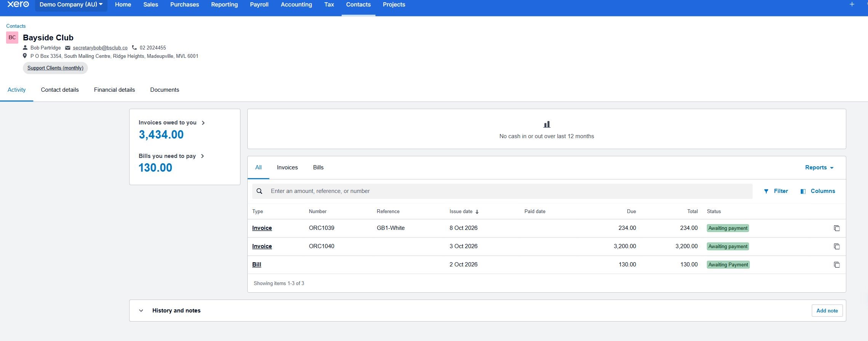Switch to the Documents tab
Viewport: 868px width, 341px height.
coord(165,90)
